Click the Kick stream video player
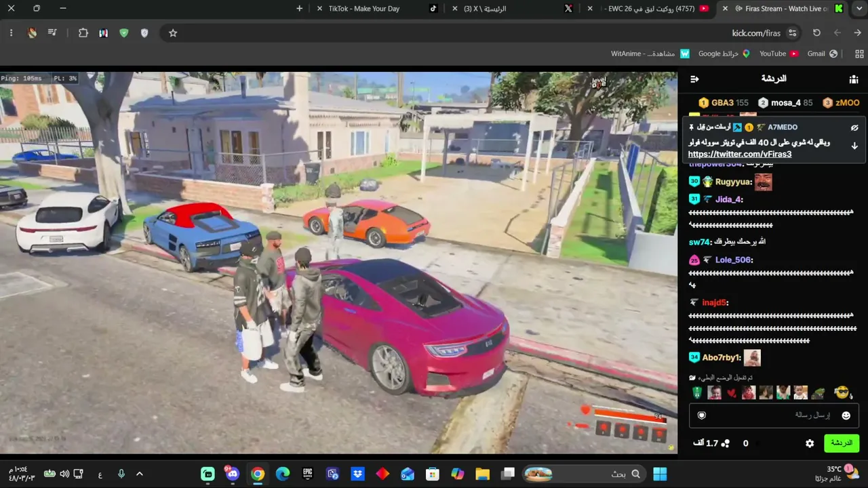 coord(338,262)
